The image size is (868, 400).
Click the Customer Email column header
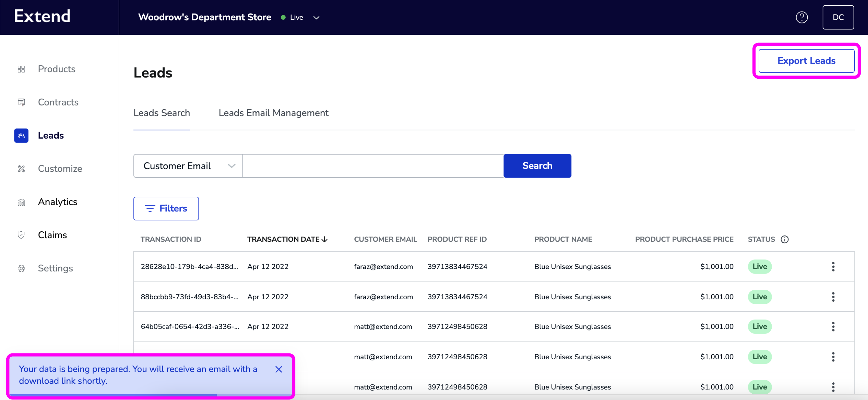coord(385,239)
